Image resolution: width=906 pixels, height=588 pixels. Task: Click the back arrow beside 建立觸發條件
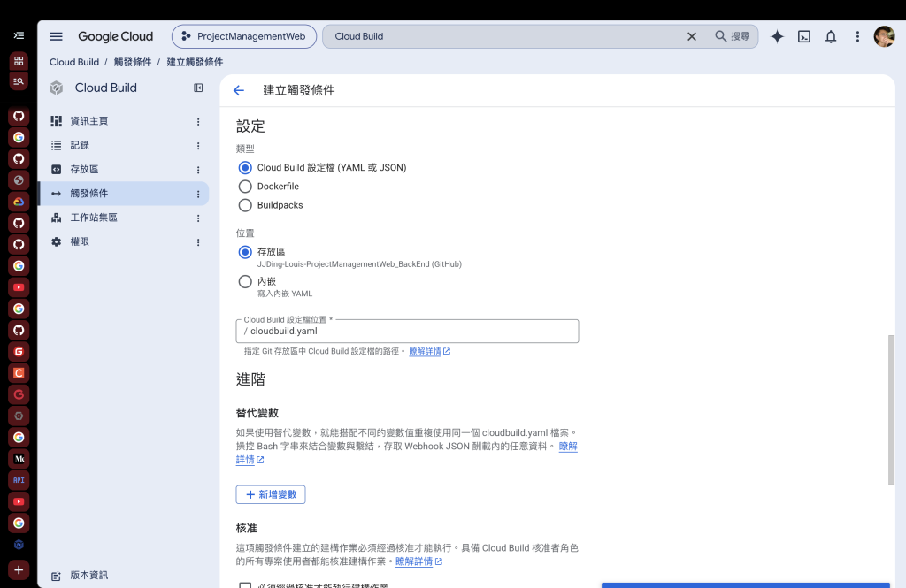(x=239, y=90)
